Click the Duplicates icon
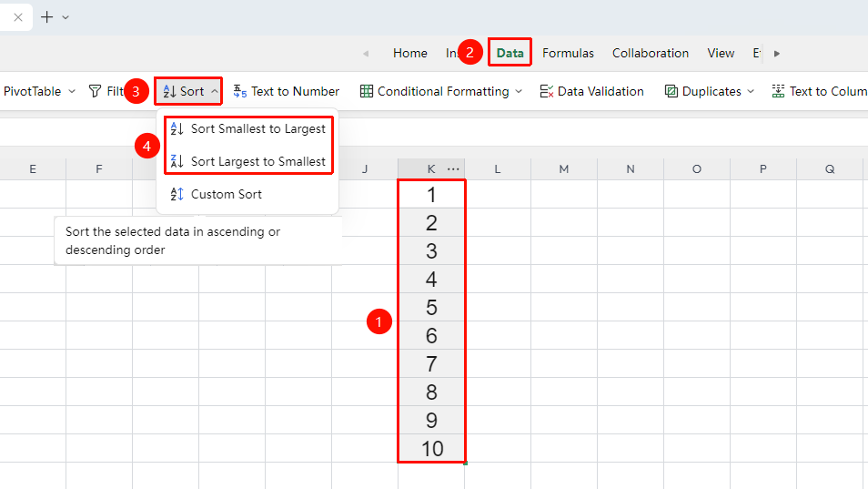The height and width of the screenshot is (489, 868). coord(671,91)
